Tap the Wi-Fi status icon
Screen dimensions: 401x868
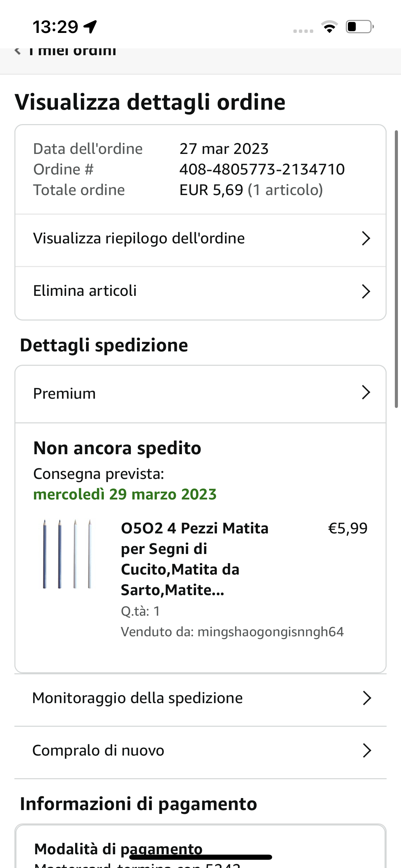(x=329, y=26)
